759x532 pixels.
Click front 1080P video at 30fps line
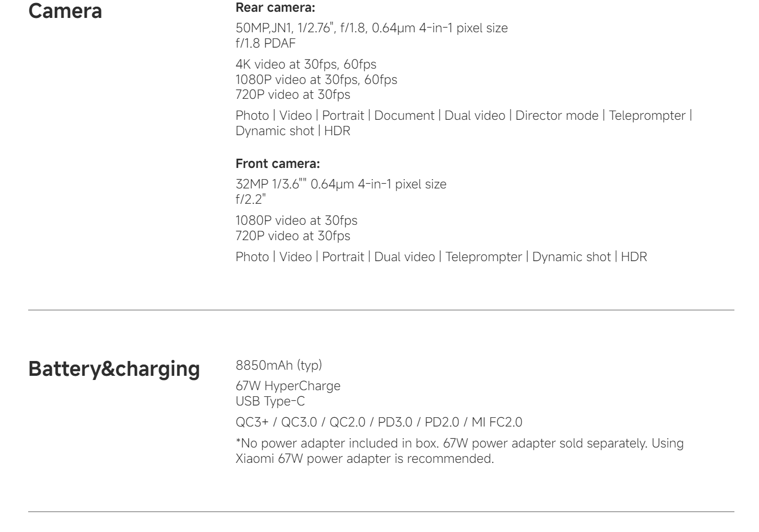pyautogui.click(x=297, y=221)
